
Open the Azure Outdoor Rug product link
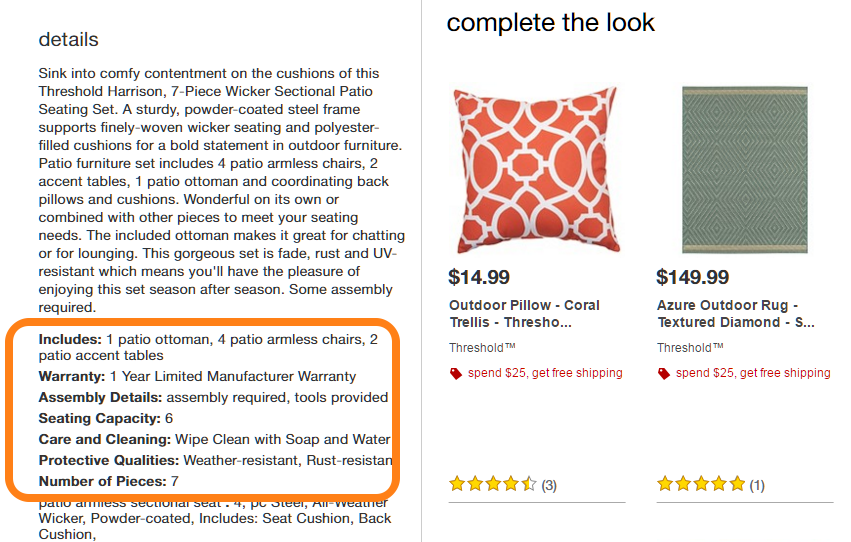coord(736,314)
